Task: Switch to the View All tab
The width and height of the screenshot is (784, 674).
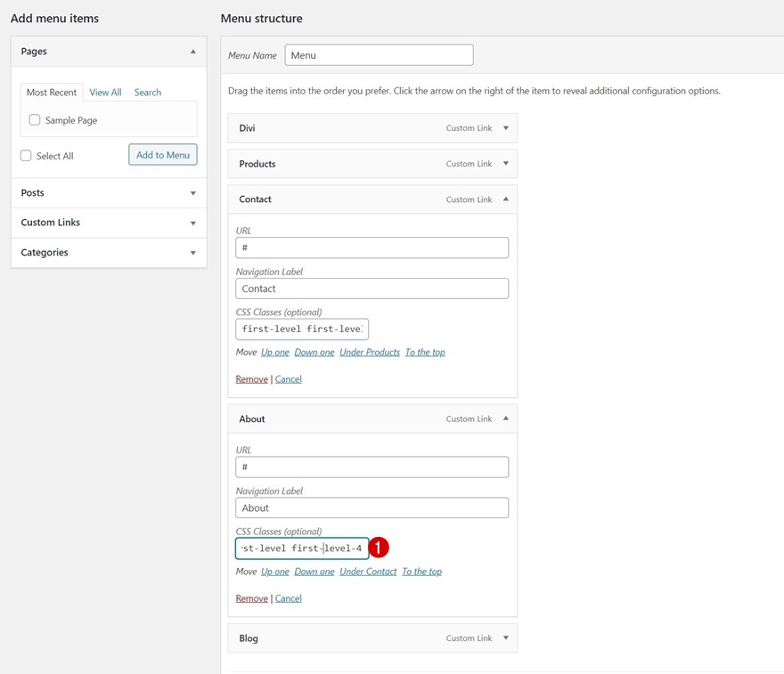Action: [105, 93]
